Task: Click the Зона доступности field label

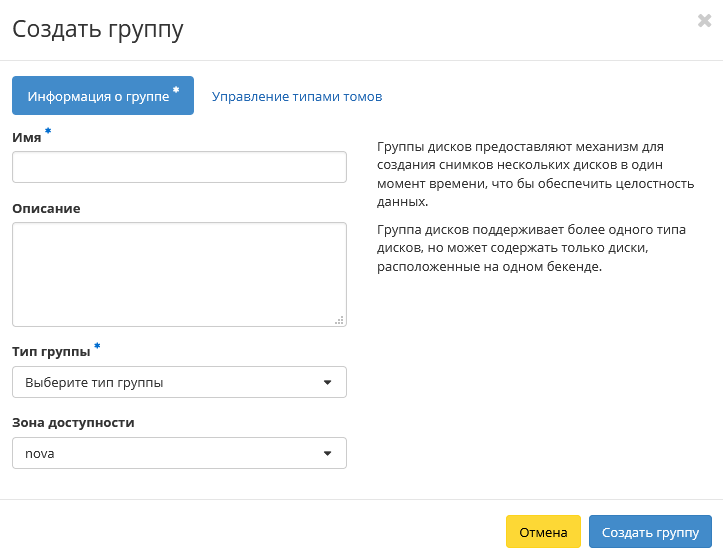Action: click(73, 422)
